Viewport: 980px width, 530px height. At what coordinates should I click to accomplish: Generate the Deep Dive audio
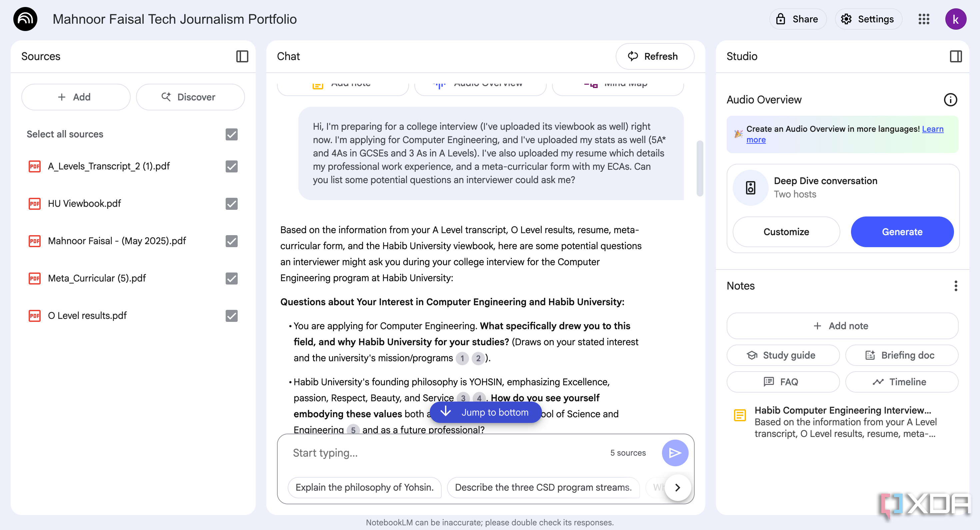point(902,232)
